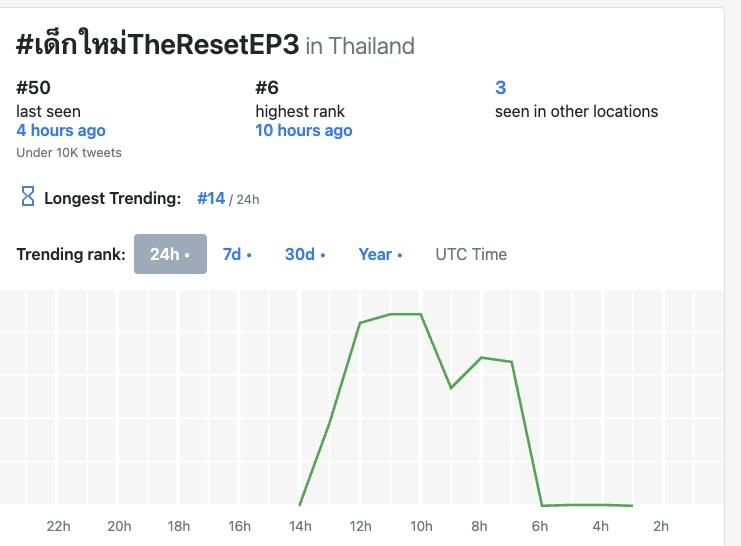Open the "10 hours ago" highest rank link
Screen dimensions: 741x546
point(304,130)
